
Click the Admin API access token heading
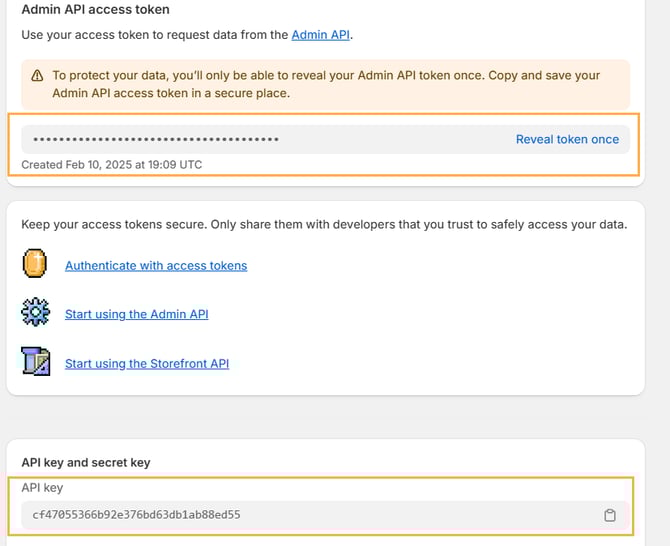[95, 10]
